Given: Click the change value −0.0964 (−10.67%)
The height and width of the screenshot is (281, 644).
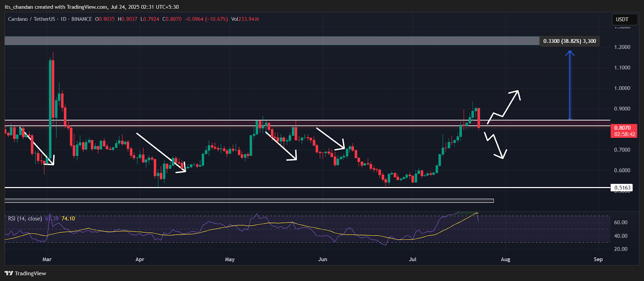Looking at the screenshot, I should tap(206, 19).
